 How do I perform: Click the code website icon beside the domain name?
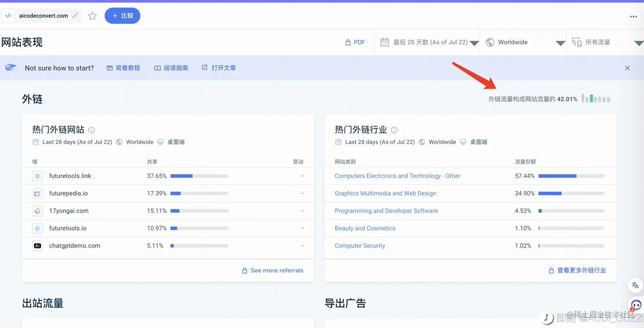click(x=8, y=15)
